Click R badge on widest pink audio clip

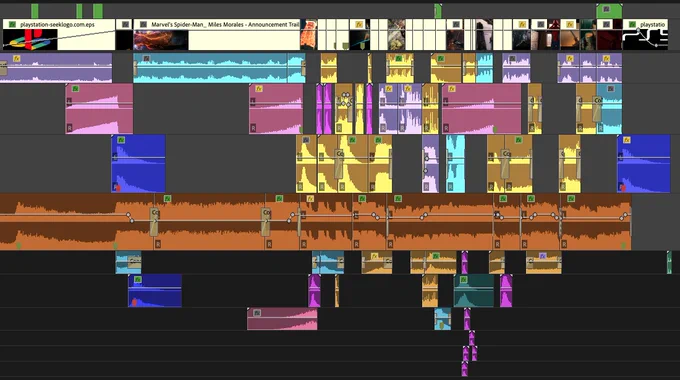446,128
